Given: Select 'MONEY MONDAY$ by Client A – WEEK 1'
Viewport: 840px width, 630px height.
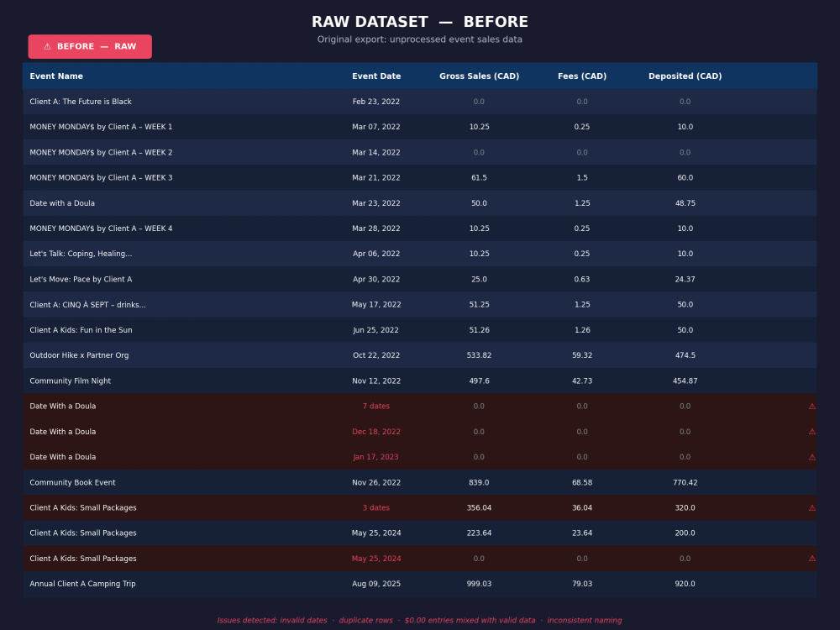Looking at the screenshot, I should tap(101, 127).
